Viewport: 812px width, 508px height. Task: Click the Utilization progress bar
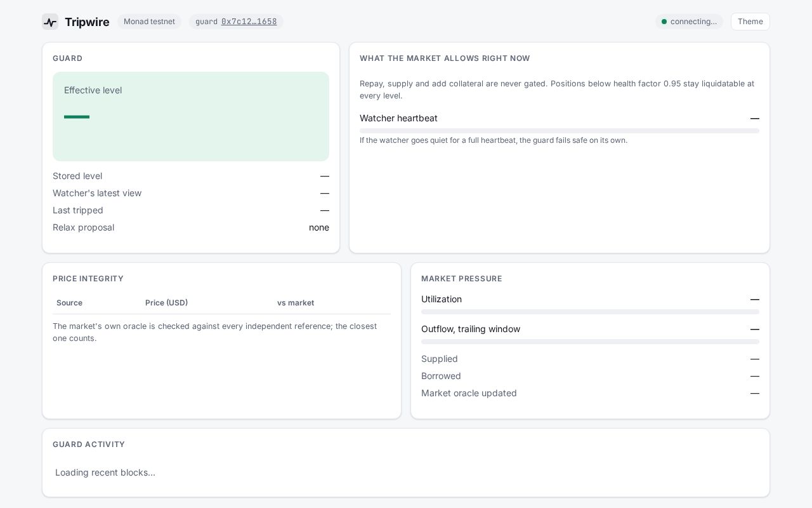pos(590,312)
